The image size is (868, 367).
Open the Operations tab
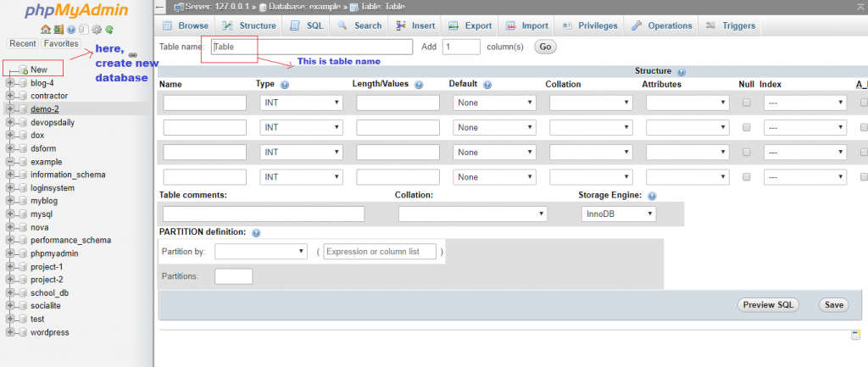click(662, 25)
